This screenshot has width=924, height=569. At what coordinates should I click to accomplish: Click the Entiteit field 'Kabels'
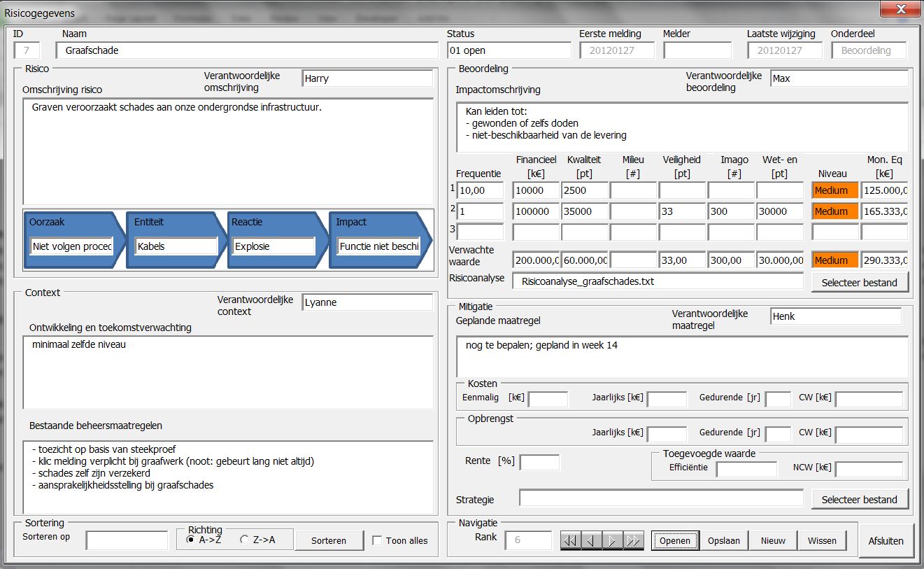click(x=176, y=246)
